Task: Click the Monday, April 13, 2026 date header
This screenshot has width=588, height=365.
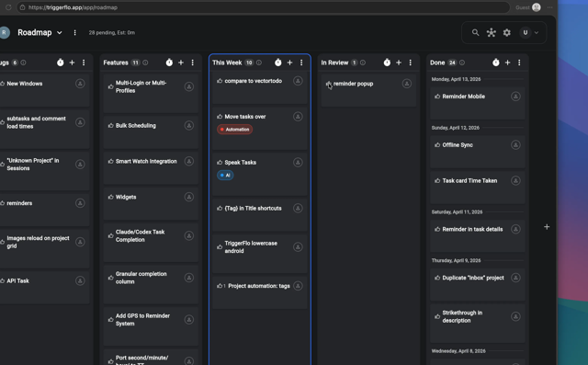Action: point(456,79)
